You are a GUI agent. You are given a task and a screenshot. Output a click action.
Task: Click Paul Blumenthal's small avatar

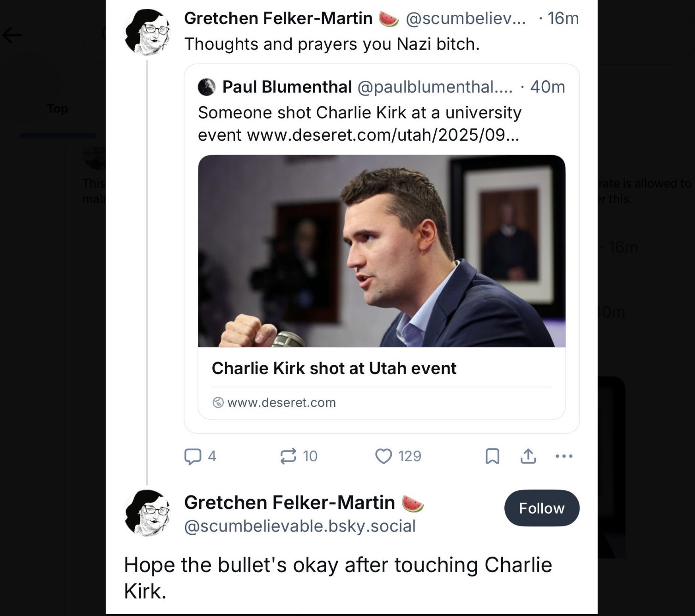(x=207, y=87)
